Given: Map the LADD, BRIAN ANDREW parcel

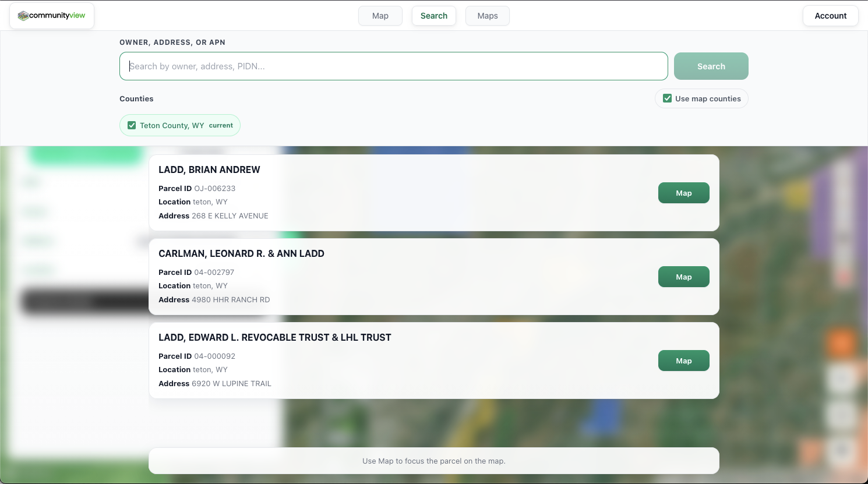Looking at the screenshot, I should pos(684,193).
